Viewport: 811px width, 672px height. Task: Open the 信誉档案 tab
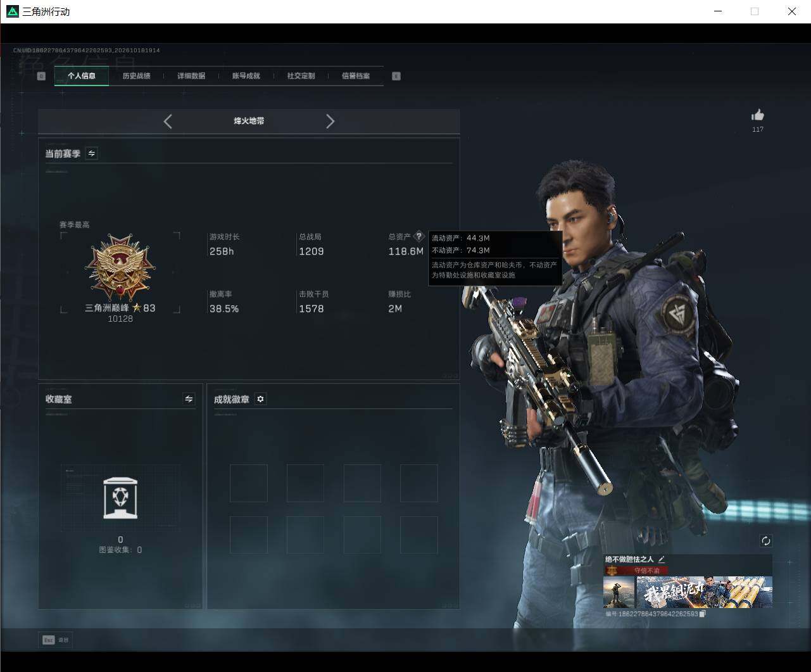point(356,76)
